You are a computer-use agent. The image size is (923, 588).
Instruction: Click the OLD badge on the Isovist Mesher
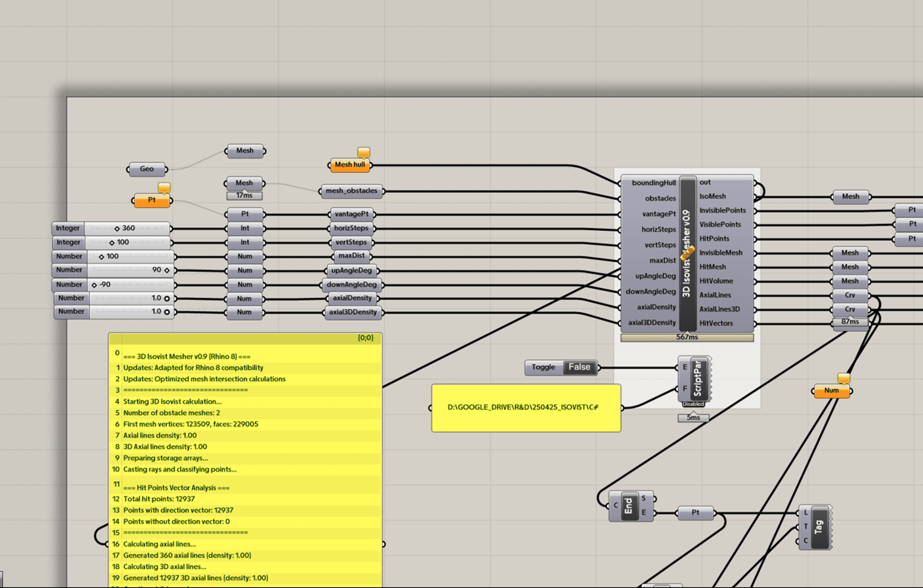click(x=687, y=252)
